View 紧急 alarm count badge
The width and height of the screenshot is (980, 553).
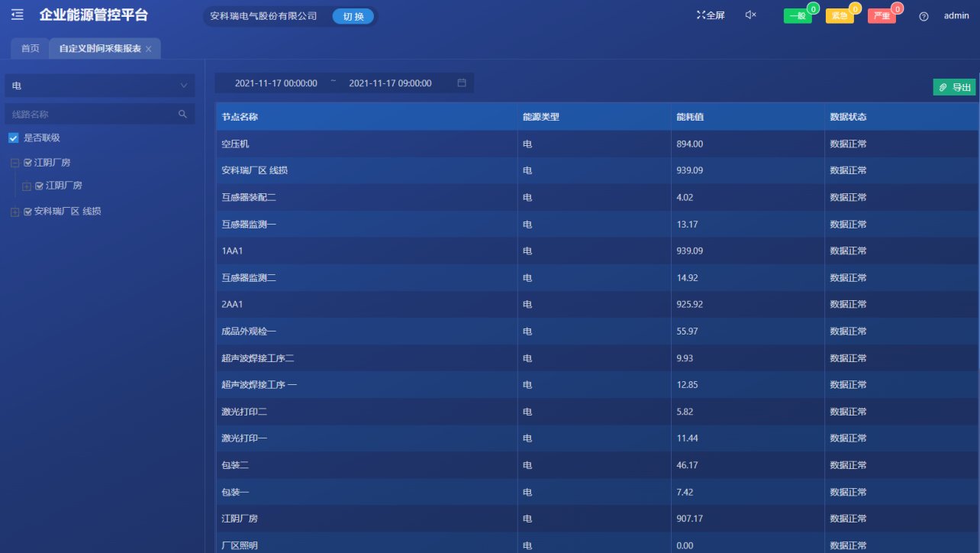[857, 8]
